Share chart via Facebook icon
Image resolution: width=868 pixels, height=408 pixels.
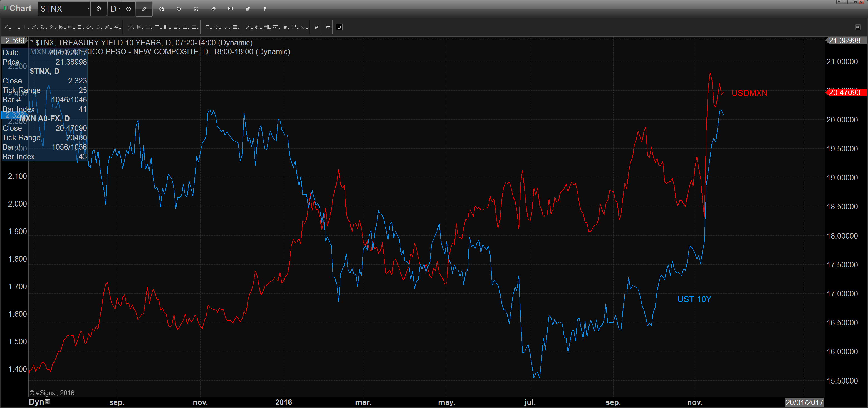265,9
